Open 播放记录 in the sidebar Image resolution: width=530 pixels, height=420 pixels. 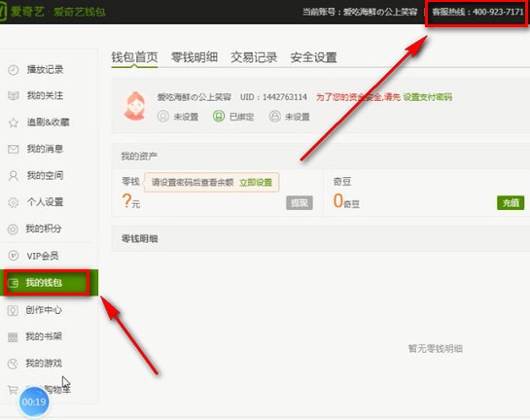(45, 70)
